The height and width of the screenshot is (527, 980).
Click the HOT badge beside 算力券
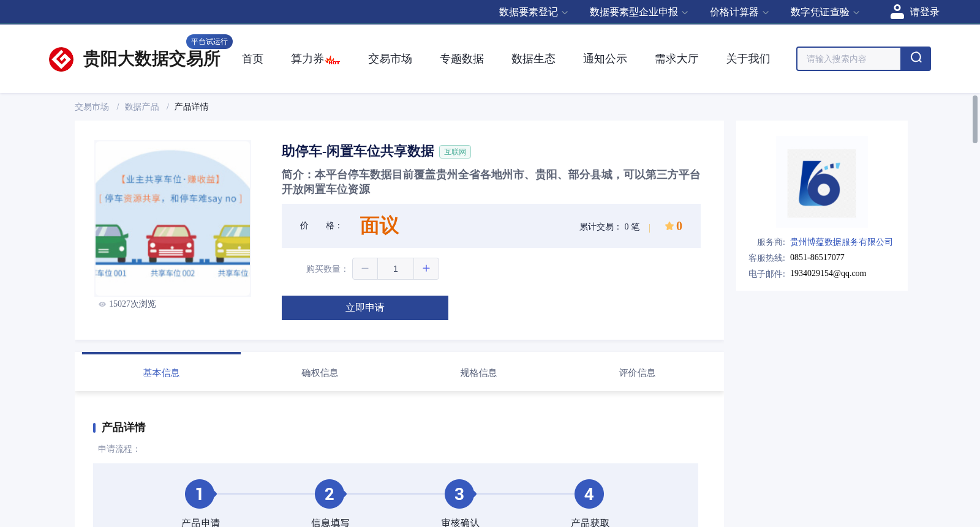click(333, 61)
